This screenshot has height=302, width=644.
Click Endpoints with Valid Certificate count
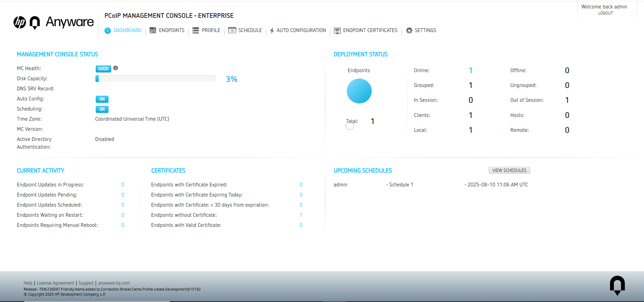tap(301, 225)
